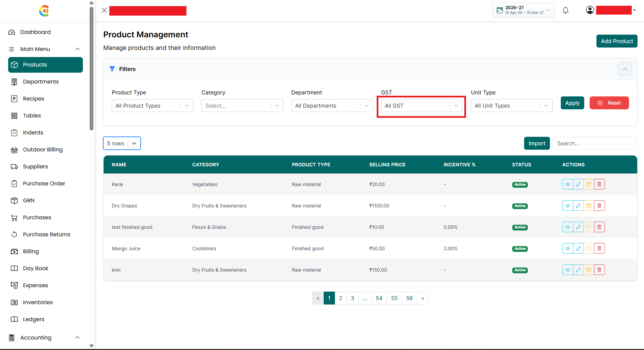The width and height of the screenshot is (644, 350).
Task: View Dry Grapes product details
Action: [x=568, y=206]
